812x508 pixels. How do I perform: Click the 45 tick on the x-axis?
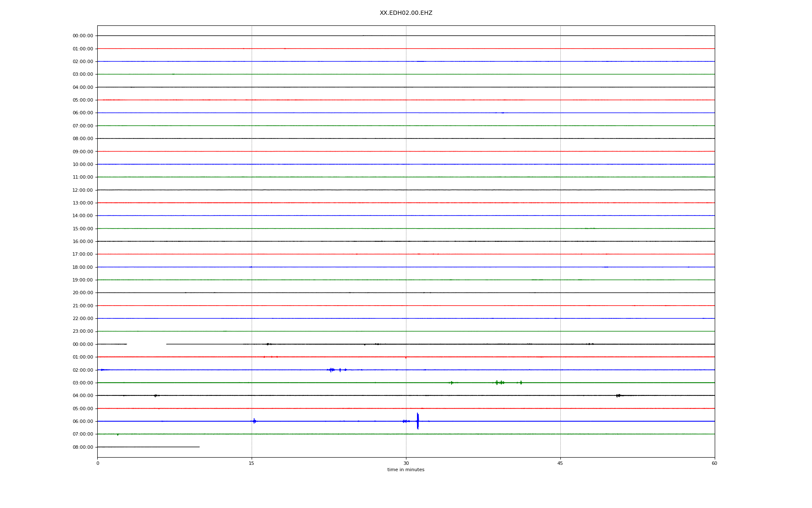(560, 463)
